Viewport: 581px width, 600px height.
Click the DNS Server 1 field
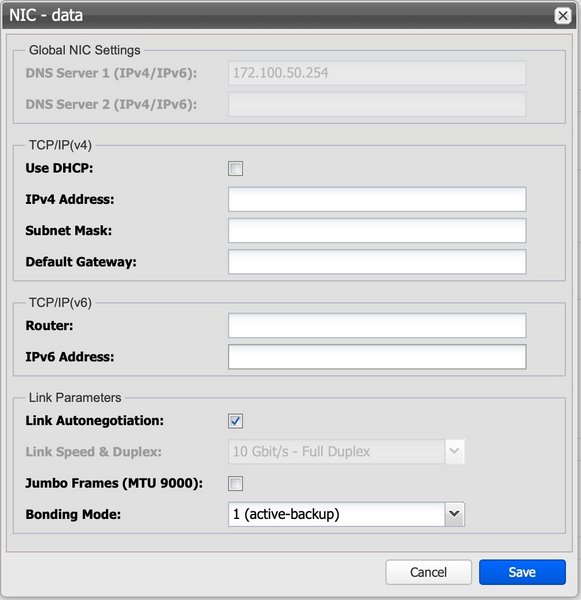377,73
